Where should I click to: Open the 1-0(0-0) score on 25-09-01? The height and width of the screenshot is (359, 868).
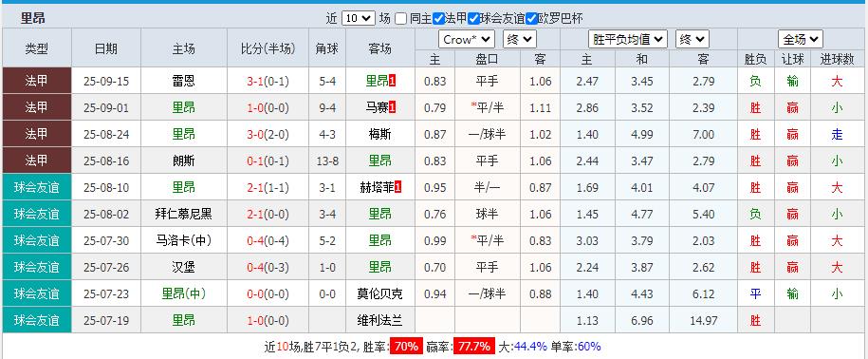[268, 108]
